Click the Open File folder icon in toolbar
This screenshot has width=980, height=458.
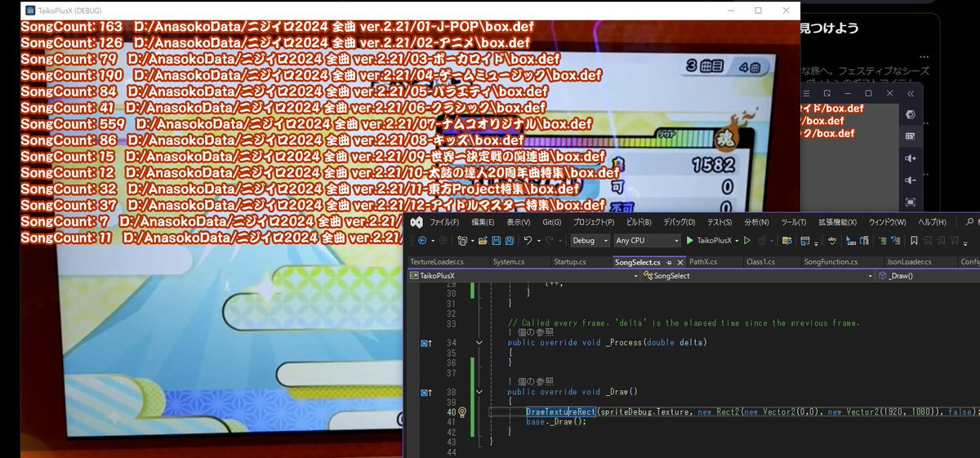point(483,241)
